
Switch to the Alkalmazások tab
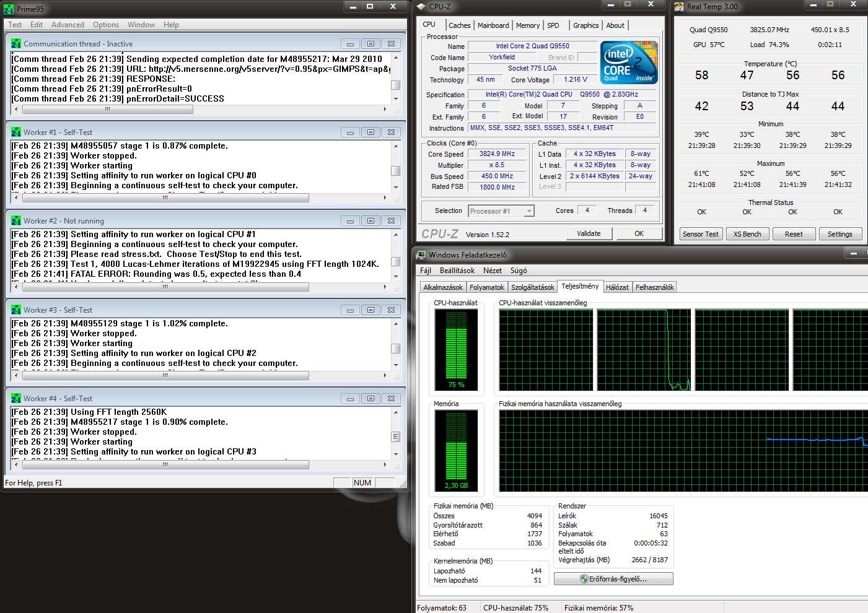click(443, 287)
